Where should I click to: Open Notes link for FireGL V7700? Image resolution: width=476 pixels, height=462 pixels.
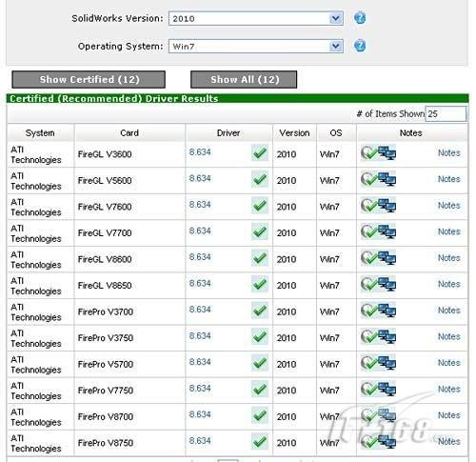pyautogui.click(x=449, y=231)
